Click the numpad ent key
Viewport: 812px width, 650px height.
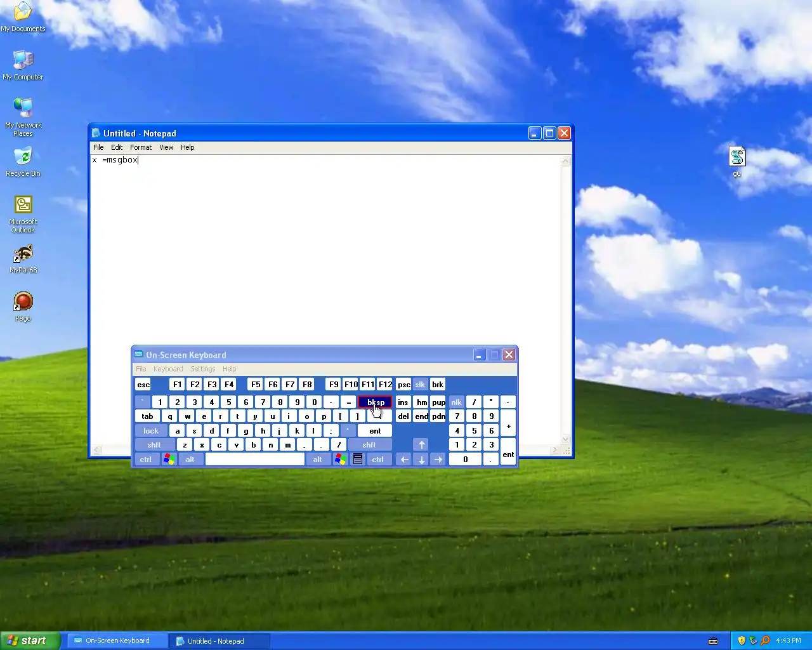click(x=508, y=452)
